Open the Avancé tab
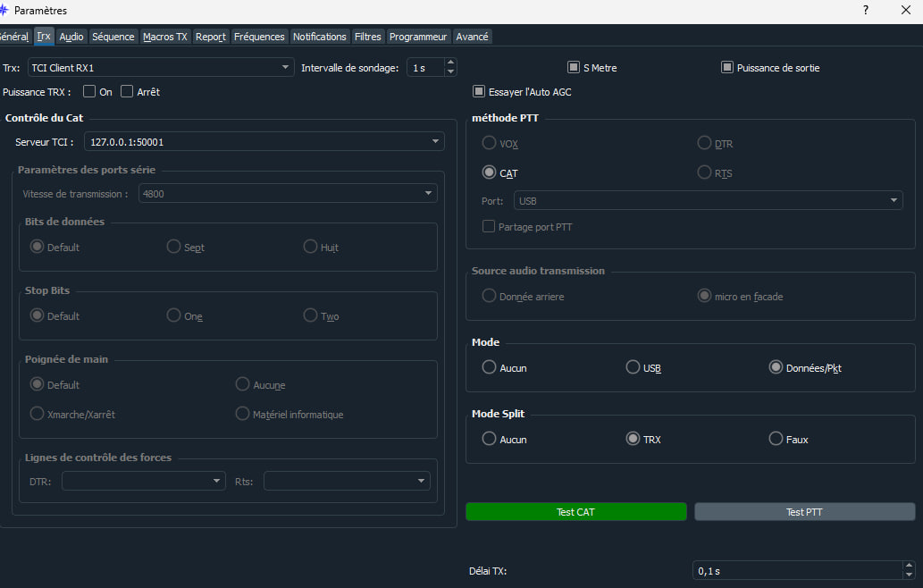Image resolution: width=923 pixels, height=588 pixels. tap(472, 37)
